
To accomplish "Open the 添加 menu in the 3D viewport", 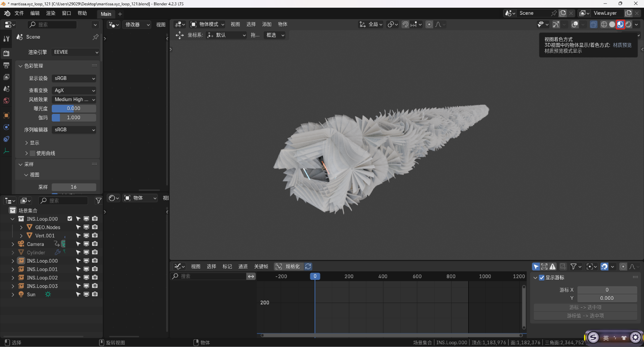I will click(x=267, y=24).
